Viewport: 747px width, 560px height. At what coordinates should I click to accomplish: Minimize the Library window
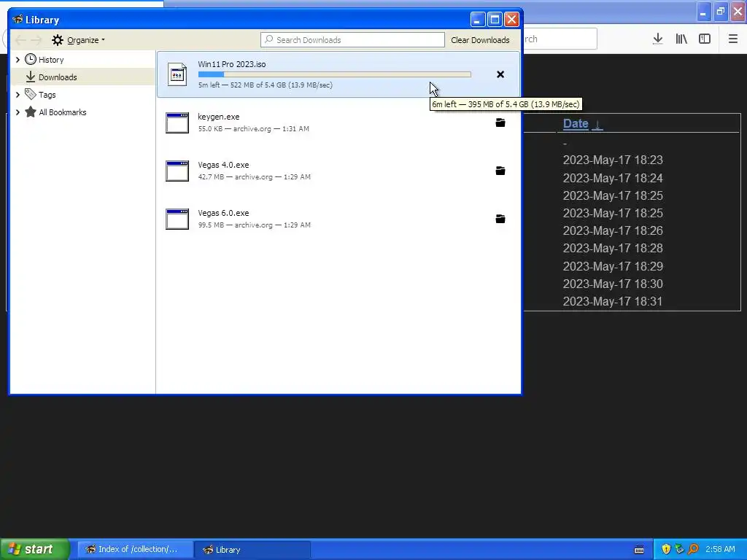coord(478,20)
